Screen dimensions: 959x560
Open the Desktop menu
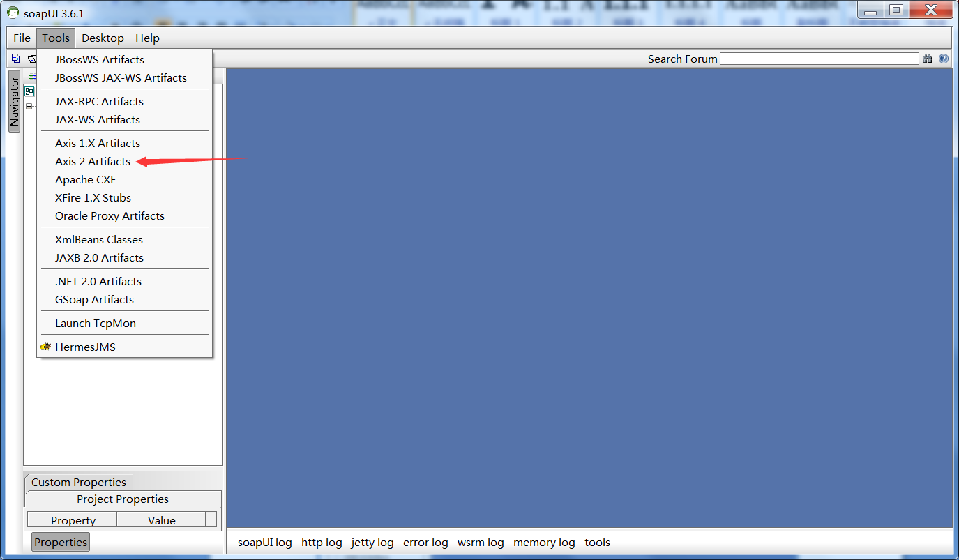(x=103, y=38)
